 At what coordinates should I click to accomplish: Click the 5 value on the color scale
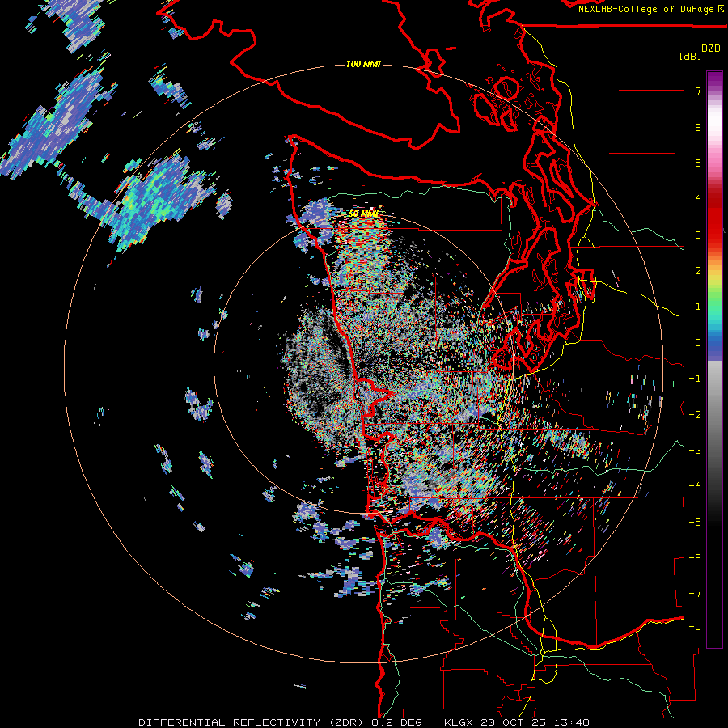pos(698,163)
